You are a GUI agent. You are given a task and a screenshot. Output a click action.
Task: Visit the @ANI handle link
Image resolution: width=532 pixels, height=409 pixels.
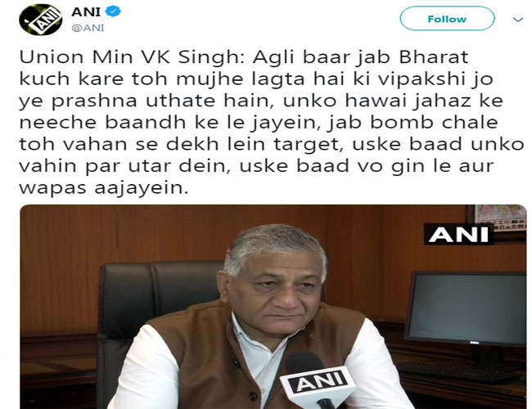[x=88, y=28]
